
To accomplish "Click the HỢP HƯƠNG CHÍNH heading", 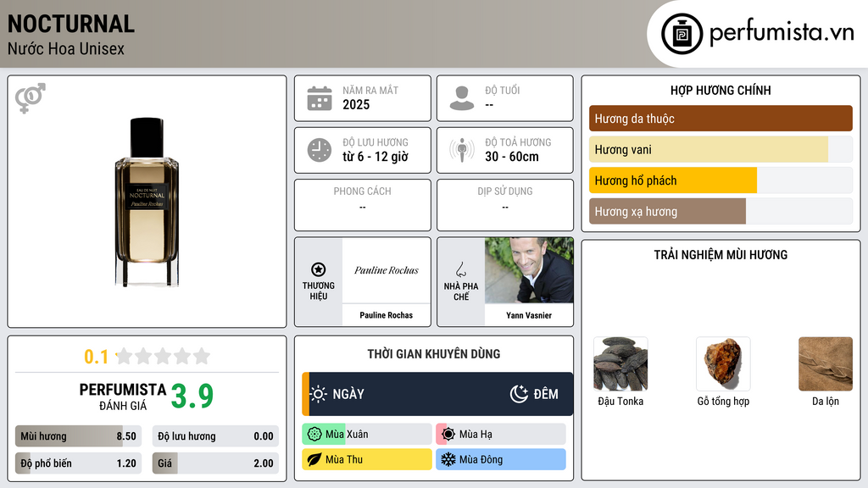I will [721, 90].
